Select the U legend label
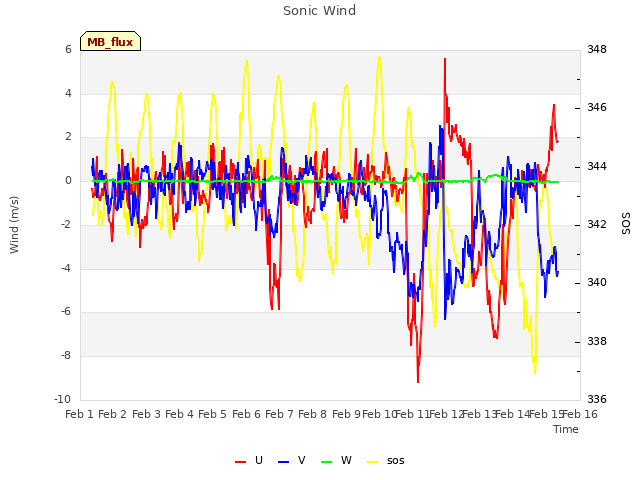 (259, 460)
